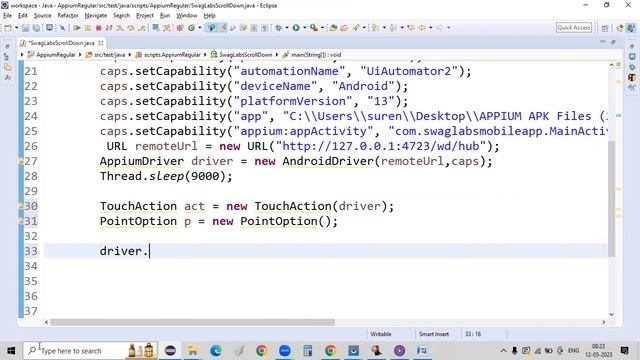Screen dimensions: 640x360
Task: Open the Run dropdown arrow
Action: [304, 28]
